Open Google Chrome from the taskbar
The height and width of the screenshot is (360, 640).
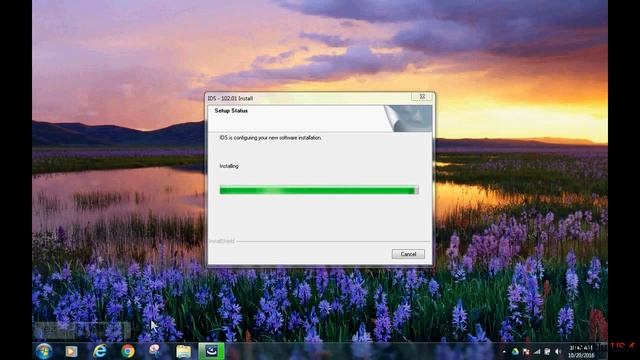pos(128,351)
